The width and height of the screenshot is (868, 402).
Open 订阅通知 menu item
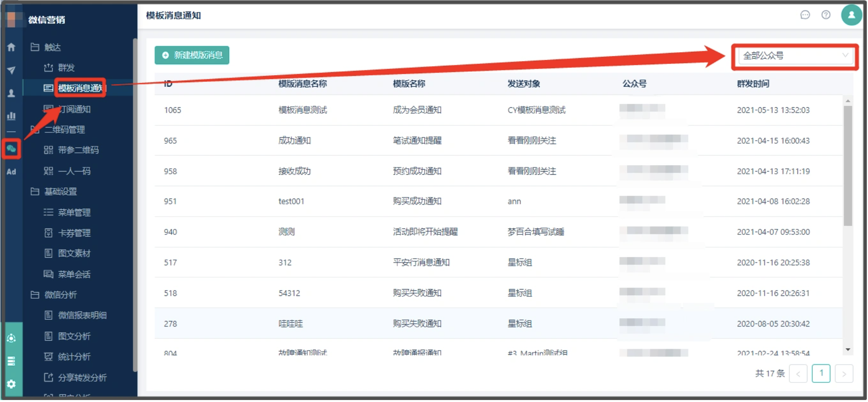75,109
